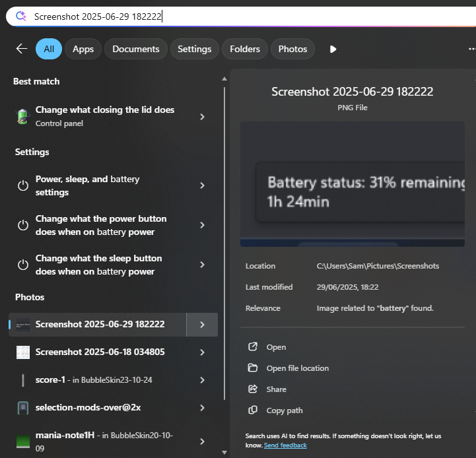Screen dimensions: 476x458
Task: Expand Screenshot 2025-06-18 034805 chevron
Action: coord(202,352)
